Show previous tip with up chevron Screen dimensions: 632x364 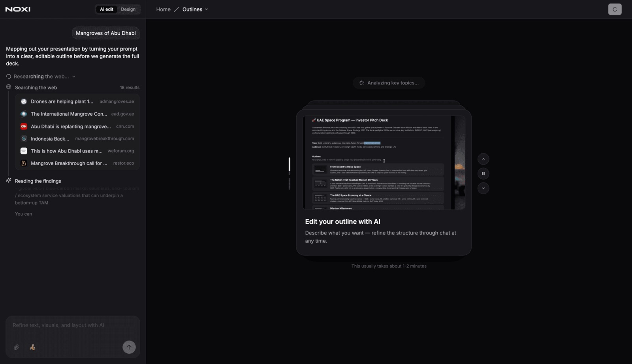point(483,159)
